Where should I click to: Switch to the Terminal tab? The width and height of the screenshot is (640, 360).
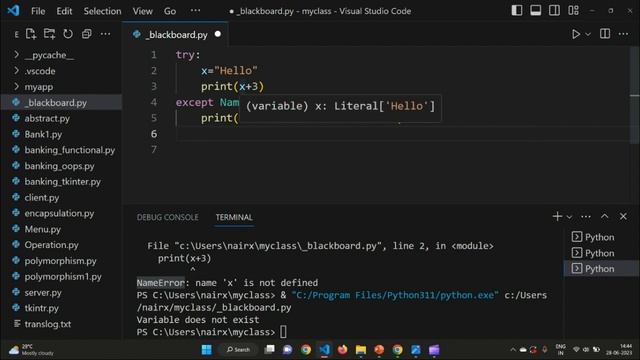(x=234, y=217)
